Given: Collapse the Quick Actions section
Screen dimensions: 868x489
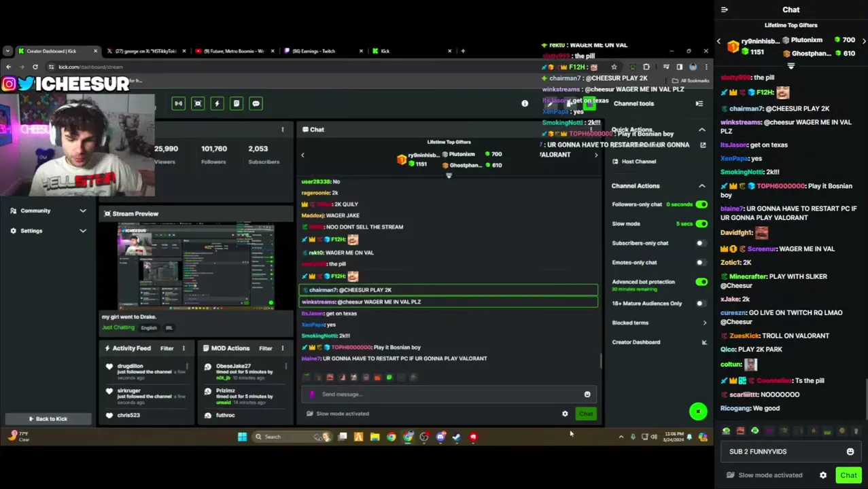Looking at the screenshot, I should click(x=702, y=130).
